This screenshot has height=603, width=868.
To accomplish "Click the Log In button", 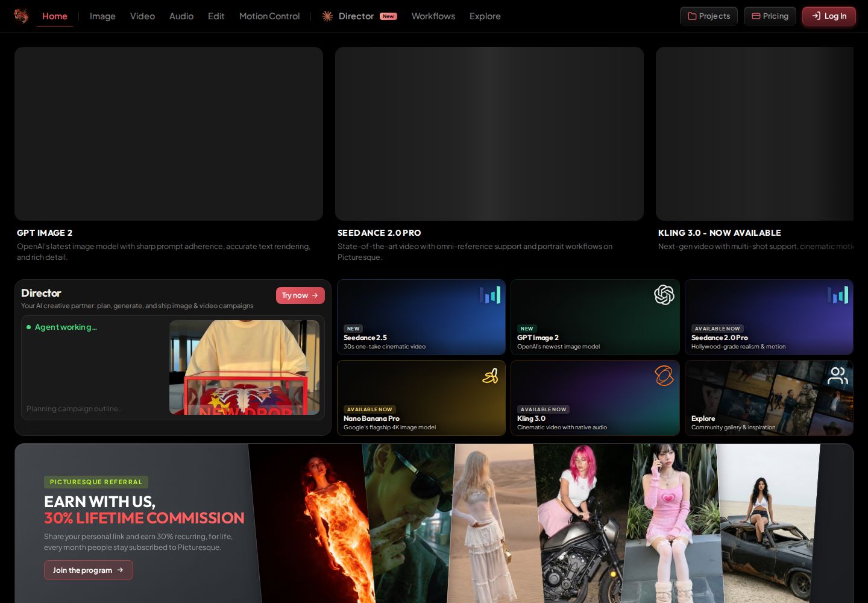I will coord(829,16).
